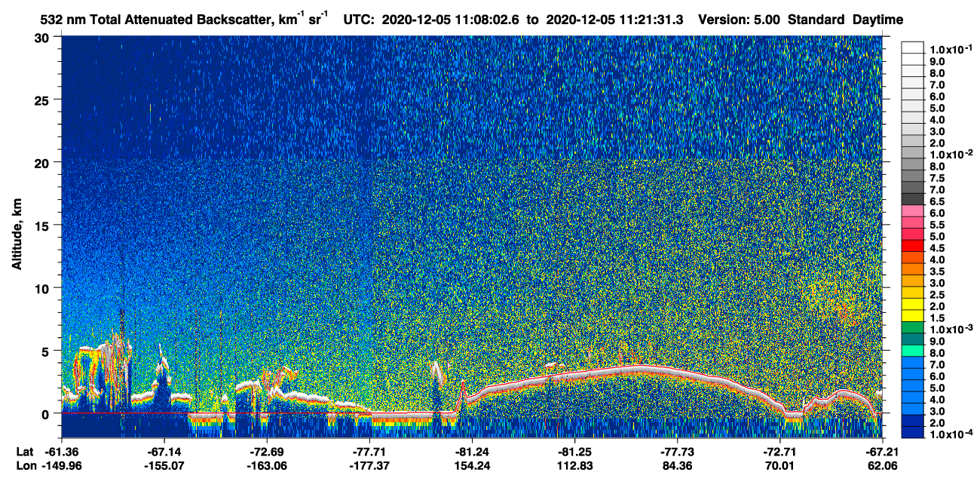Click the 5.5 color scale label
Viewport: 980px width, 503px height.
pos(937,225)
